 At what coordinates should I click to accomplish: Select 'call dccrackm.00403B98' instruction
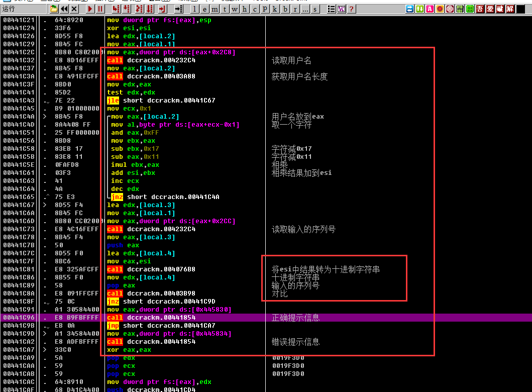click(151, 293)
